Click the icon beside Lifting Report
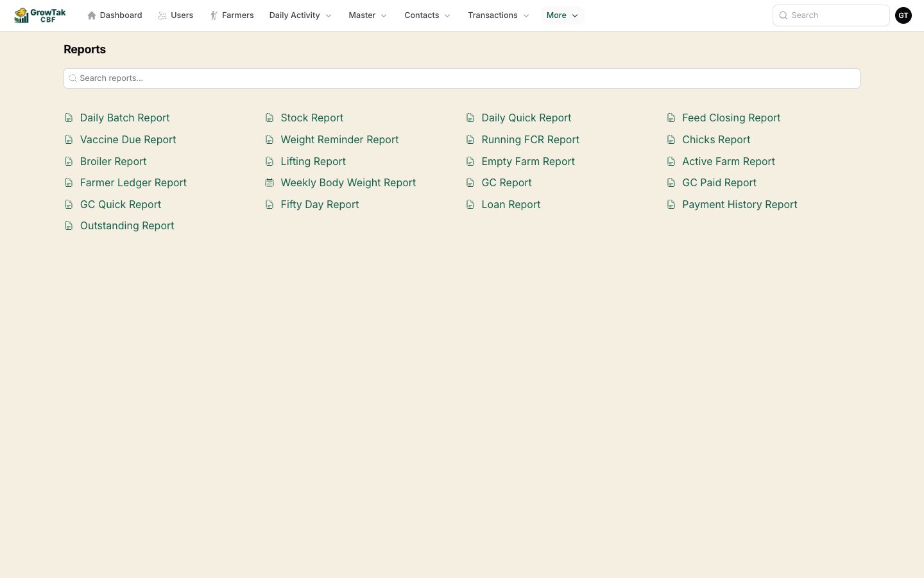This screenshot has width=924, height=578. click(269, 162)
